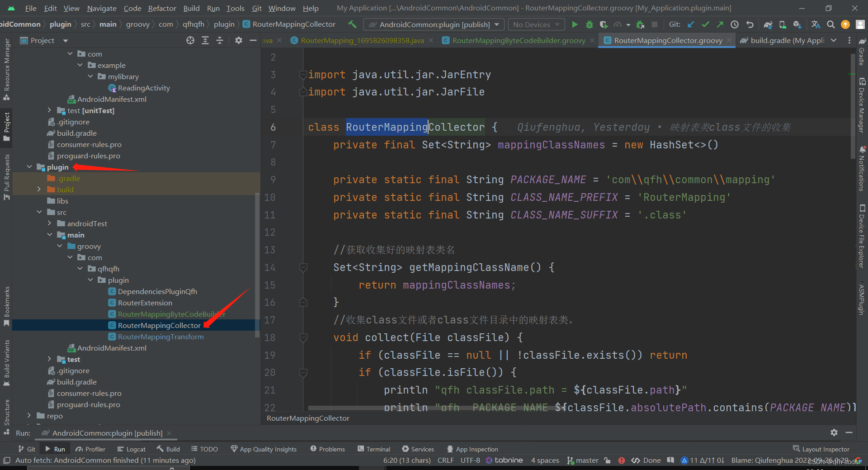Expand the repo folder
The image size is (868, 470).
[x=29, y=416]
